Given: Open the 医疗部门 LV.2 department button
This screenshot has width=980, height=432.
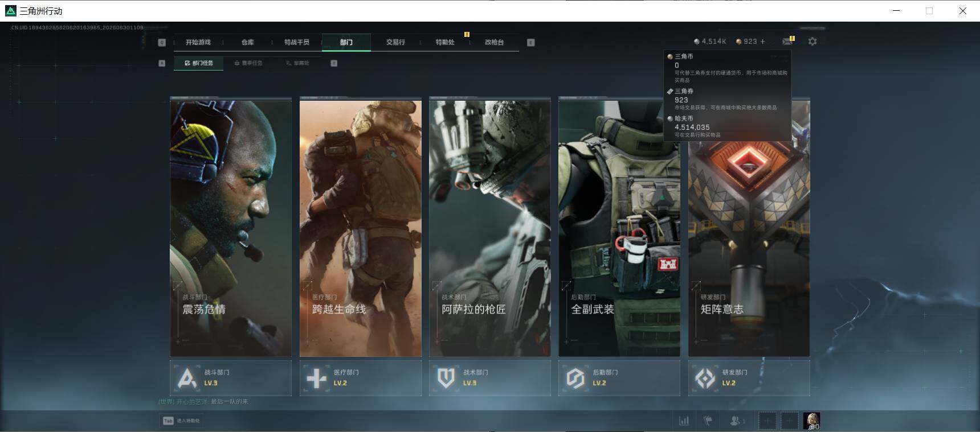Looking at the screenshot, I should [x=360, y=378].
